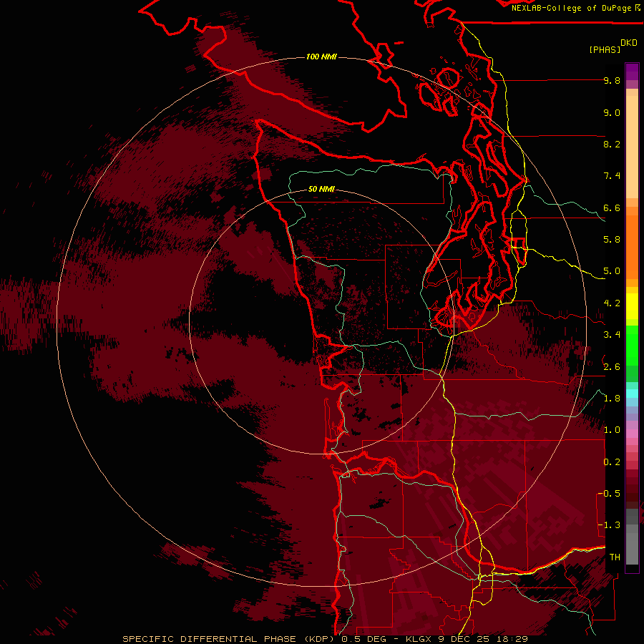The width and height of the screenshot is (644, 644).
Task: Click the DKD units label
Action: 629,43
